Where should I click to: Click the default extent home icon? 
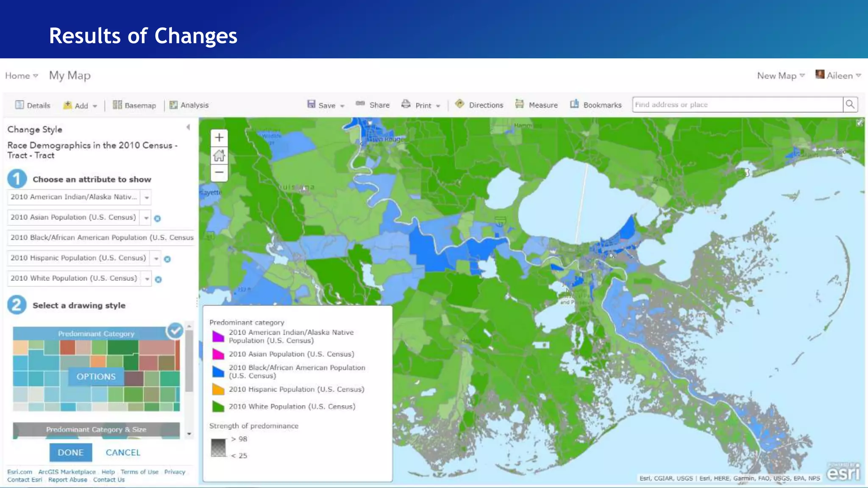(219, 155)
